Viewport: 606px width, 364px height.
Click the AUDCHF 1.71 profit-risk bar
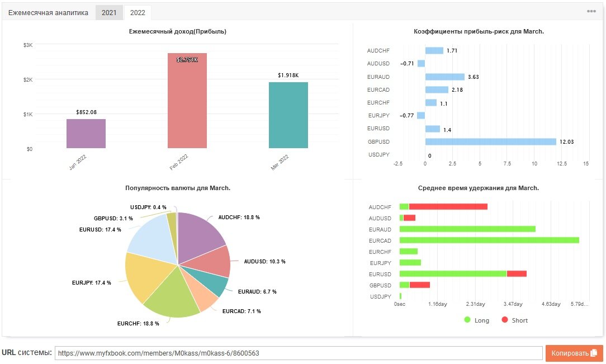point(434,51)
